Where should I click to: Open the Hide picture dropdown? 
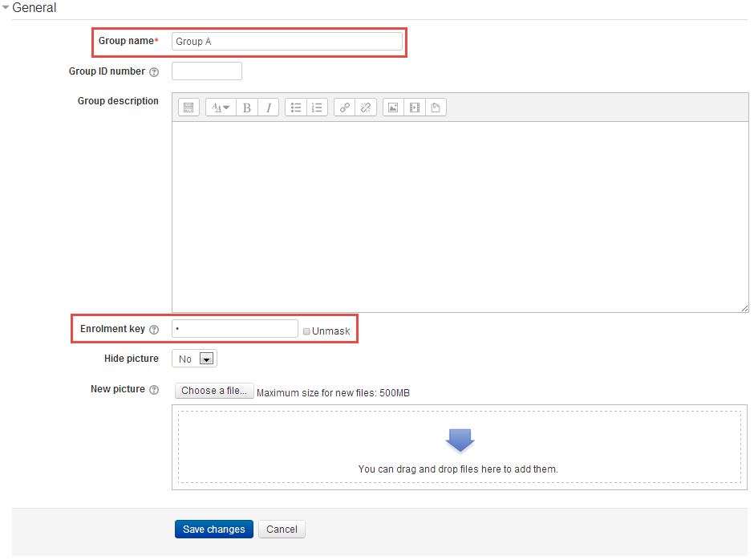pos(195,359)
